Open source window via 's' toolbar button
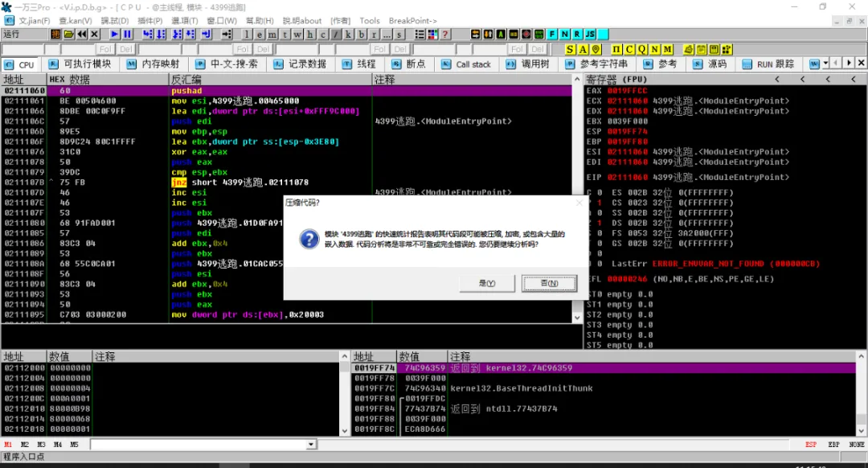Screen dimensions: 868x468 (399, 35)
